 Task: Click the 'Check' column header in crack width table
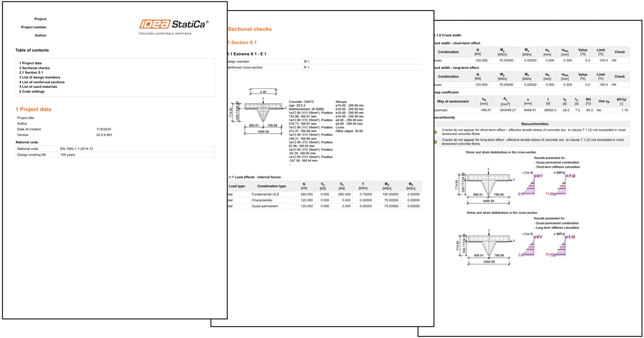(x=620, y=52)
